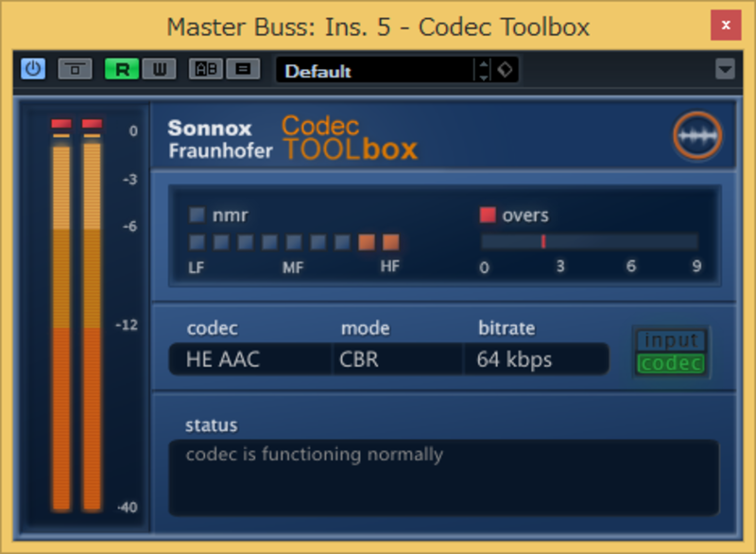Click the status message text box
Image resolution: width=756 pixels, height=554 pixels.
pos(444,477)
